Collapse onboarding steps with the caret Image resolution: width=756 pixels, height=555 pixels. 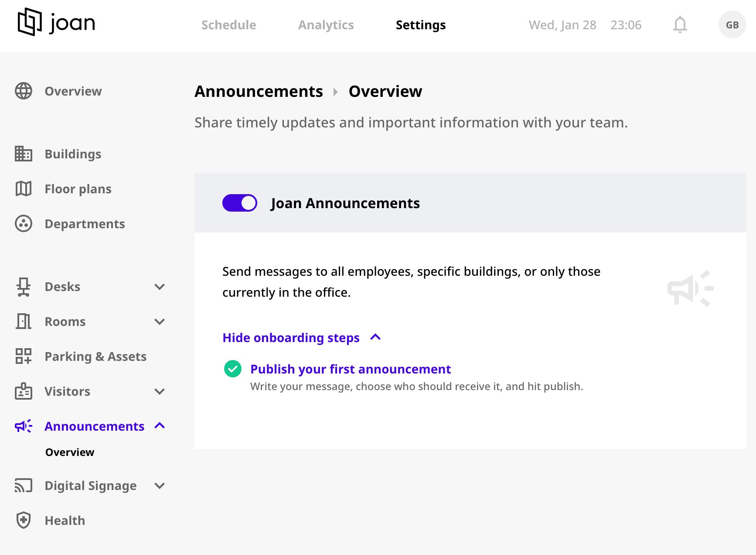(x=375, y=337)
